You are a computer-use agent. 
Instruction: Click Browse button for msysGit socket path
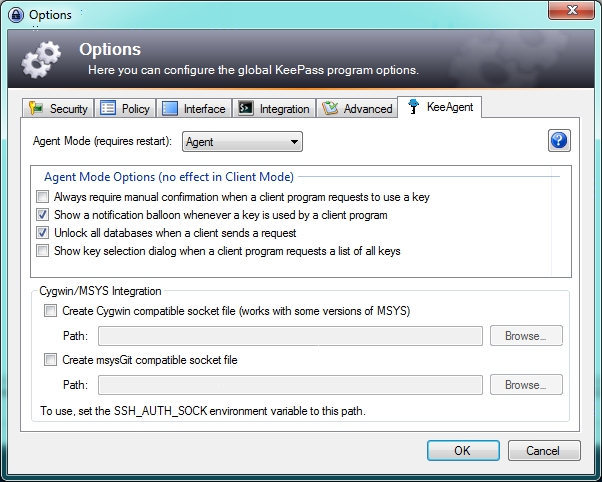526,385
